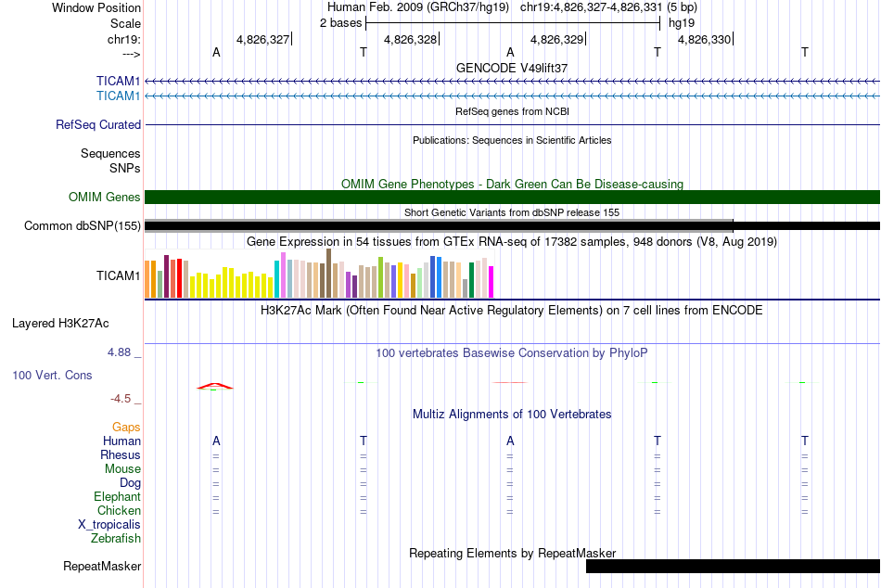Open the GTEx Gene Expression track title

click(512, 242)
